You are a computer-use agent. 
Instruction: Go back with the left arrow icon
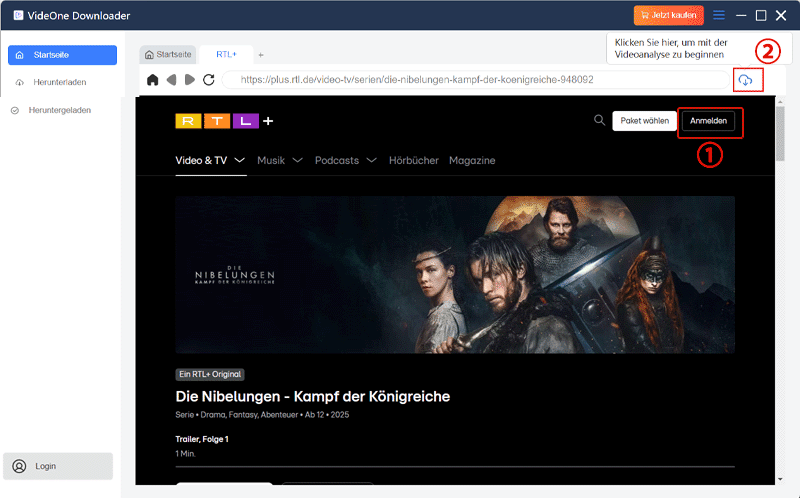click(x=171, y=80)
